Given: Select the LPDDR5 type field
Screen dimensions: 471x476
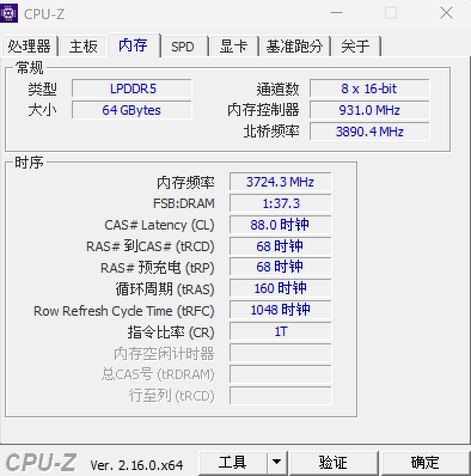Looking at the screenshot, I should point(132,89).
